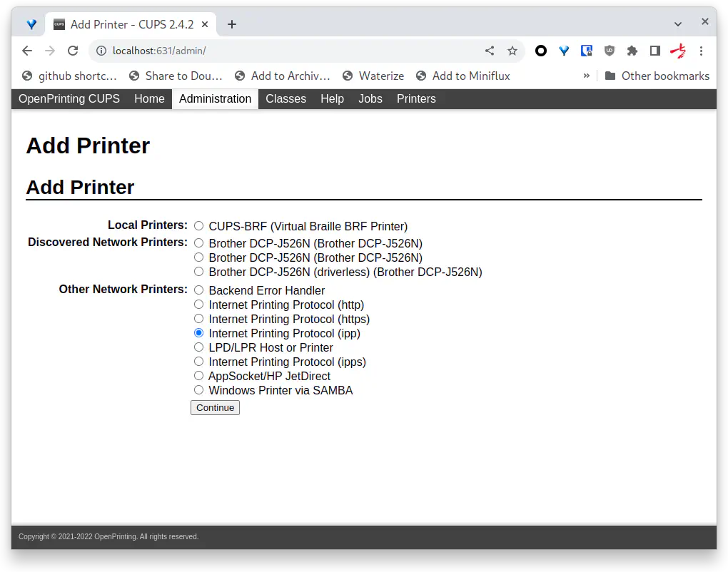Open the tab search chevron

coord(678,24)
